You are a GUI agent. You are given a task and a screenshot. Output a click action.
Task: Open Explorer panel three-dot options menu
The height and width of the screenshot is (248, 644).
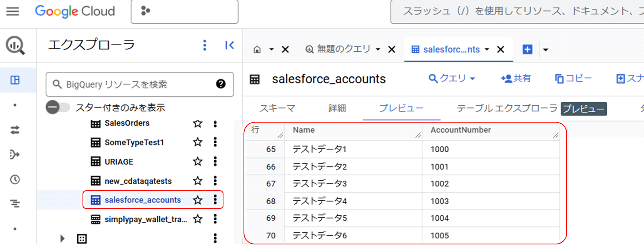pyautogui.click(x=205, y=45)
